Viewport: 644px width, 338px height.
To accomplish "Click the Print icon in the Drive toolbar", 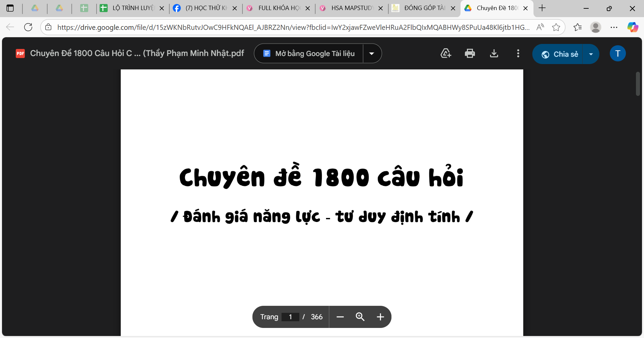I will tap(470, 54).
